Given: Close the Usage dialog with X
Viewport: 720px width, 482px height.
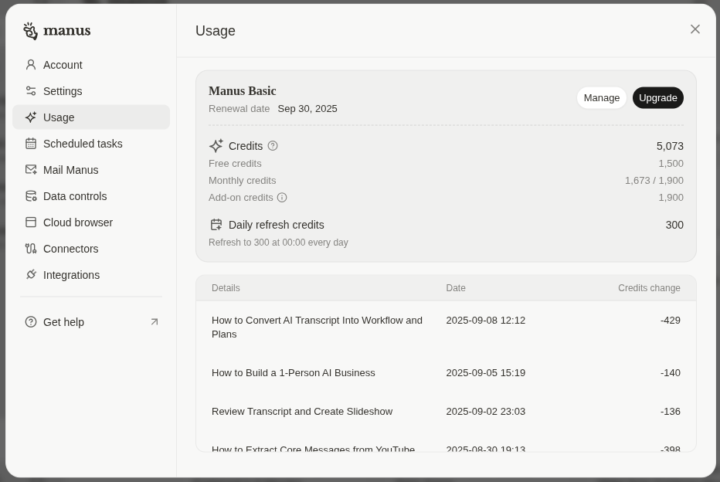Looking at the screenshot, I should coord(695,29).
